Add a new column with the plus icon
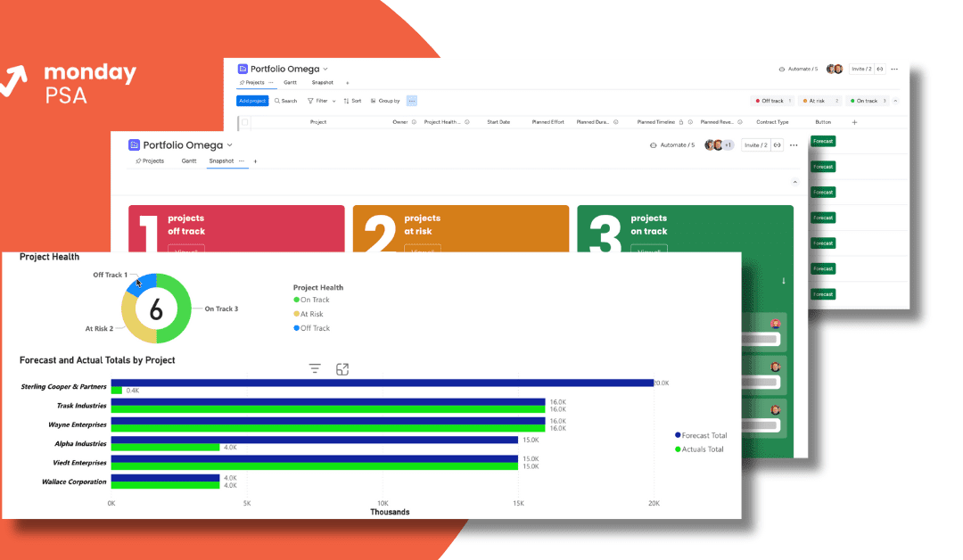Screen dimensions: 963x560 click(854, 122)
